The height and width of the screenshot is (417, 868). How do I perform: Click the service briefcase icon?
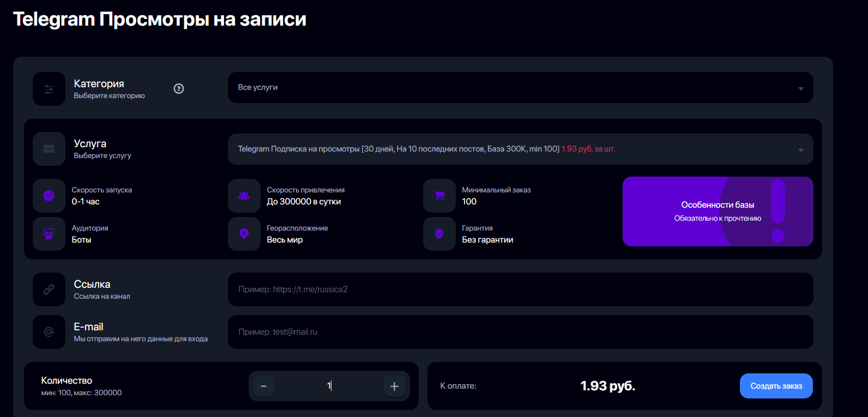(49, 149)
